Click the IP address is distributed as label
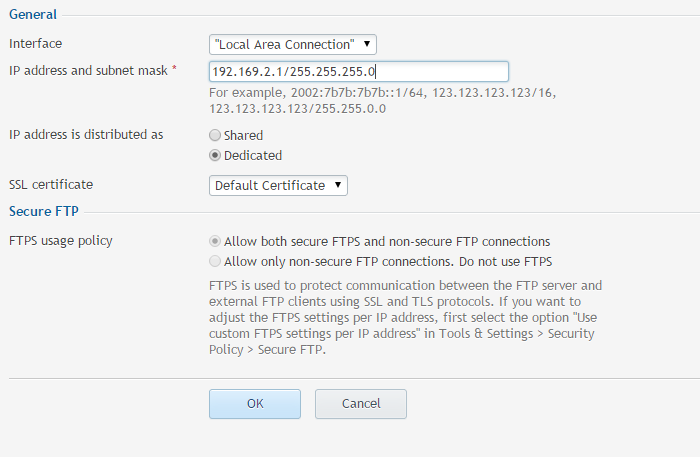700x457 pixels. coord(86,134)
